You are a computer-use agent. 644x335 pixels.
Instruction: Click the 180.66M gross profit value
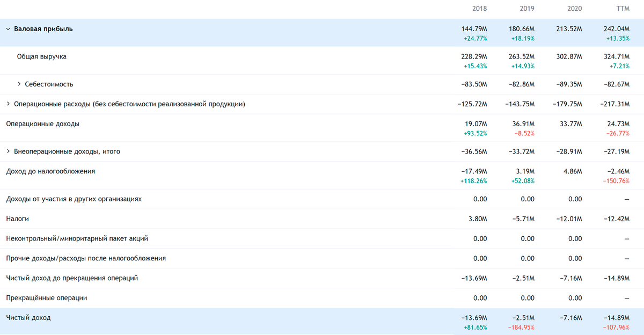521,29
